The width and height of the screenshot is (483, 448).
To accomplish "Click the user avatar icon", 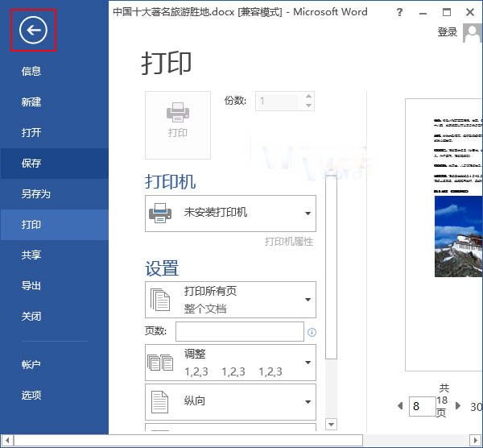I will pyautogui.click(x=473, y=33).
